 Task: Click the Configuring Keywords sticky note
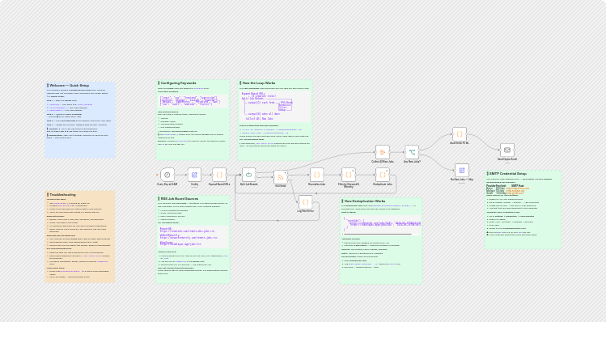point(193,120)
